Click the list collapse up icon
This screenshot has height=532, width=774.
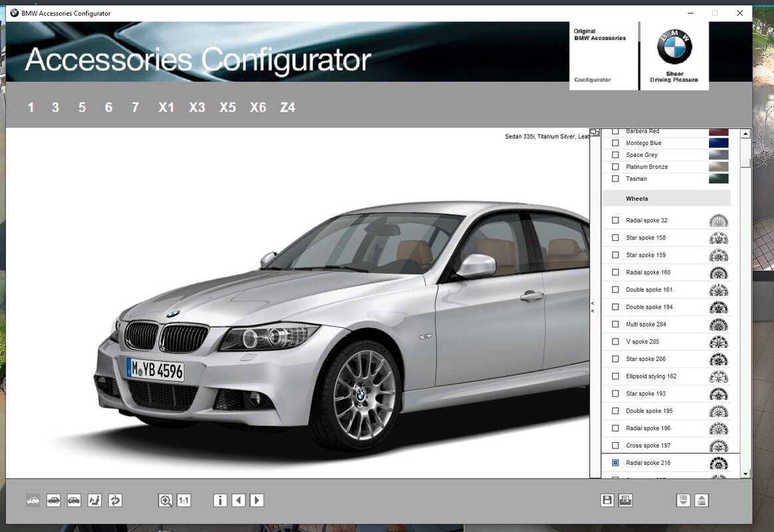702,501
